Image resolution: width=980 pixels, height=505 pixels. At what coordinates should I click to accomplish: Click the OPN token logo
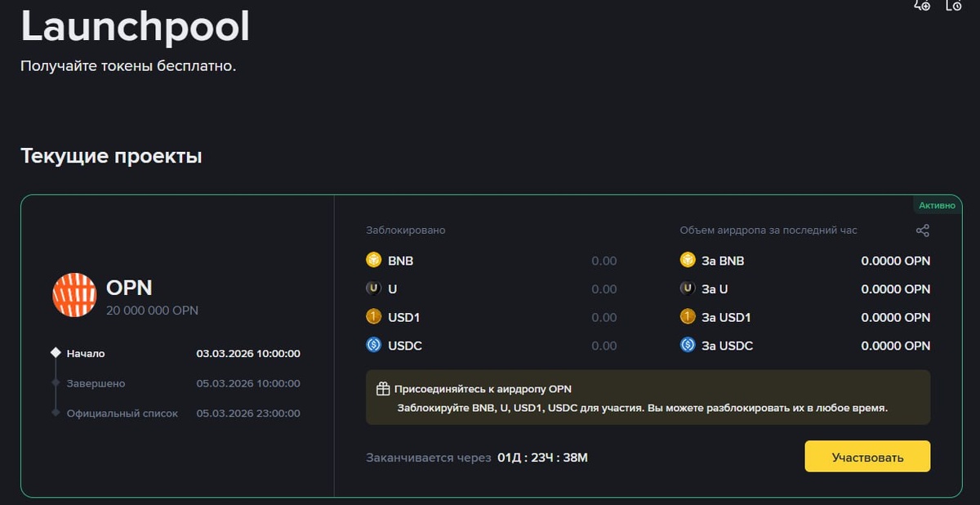(x=74, y=295)
